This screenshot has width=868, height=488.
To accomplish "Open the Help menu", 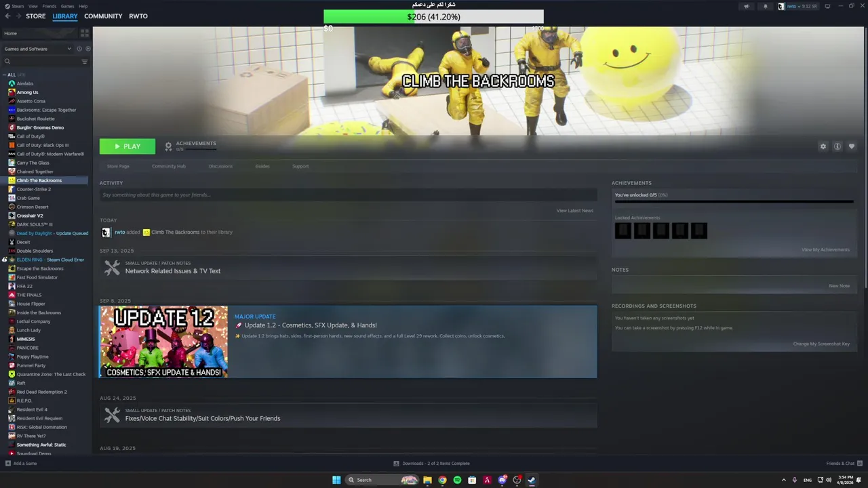I will [83, 6].
